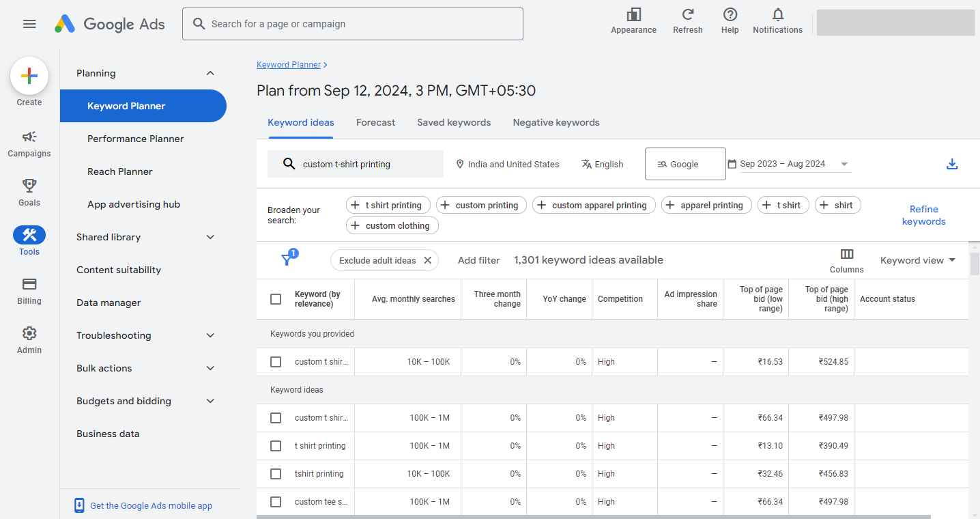This screenshot has width=980, height=519.
Task: Click the Google Ads logo
Action: [110, 24]
